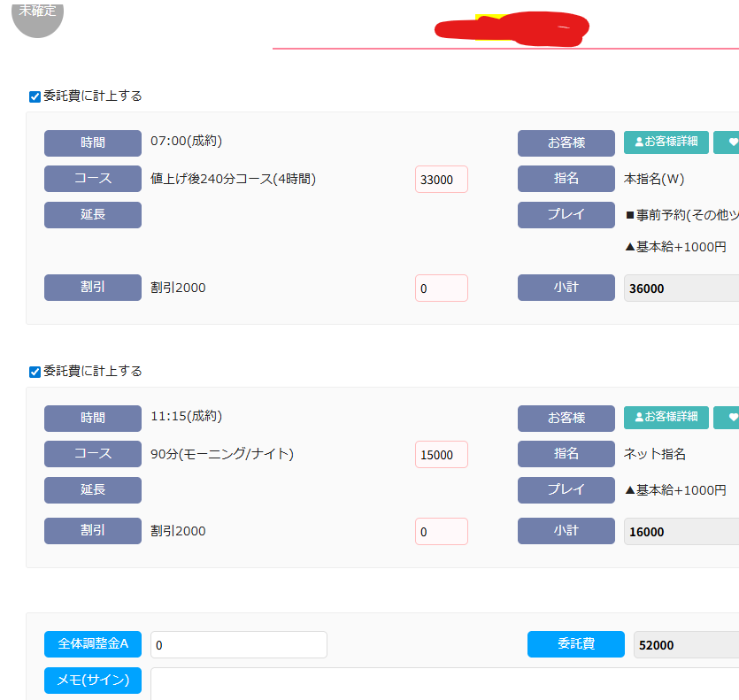Click heart button in the 07:00 booking

728,142
